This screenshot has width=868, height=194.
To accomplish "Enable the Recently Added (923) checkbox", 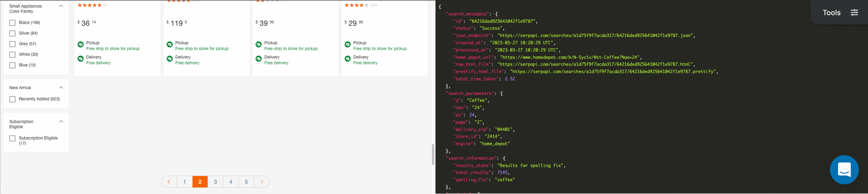I will click(13, 99).
